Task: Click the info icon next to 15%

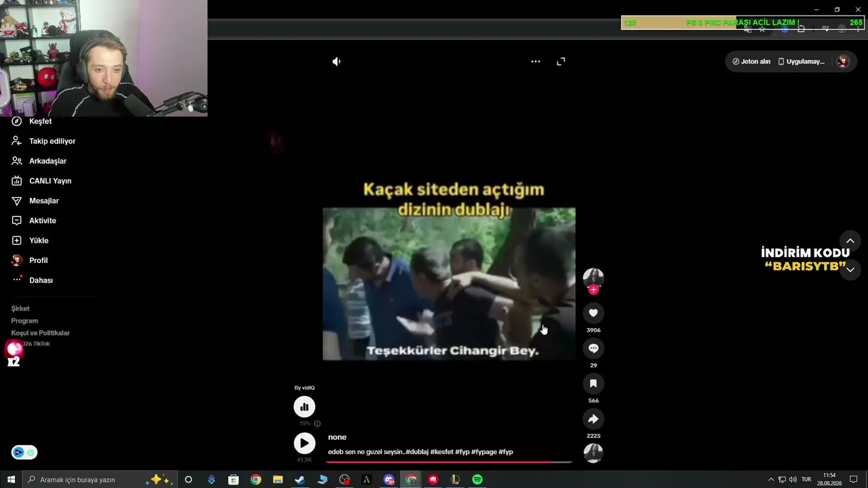Action: click(x=317, y=424)
